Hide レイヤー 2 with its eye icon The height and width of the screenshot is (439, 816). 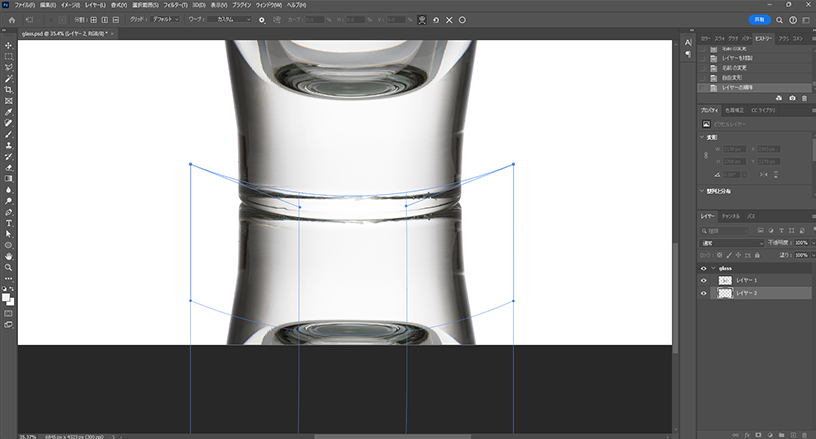pos(704,293)
